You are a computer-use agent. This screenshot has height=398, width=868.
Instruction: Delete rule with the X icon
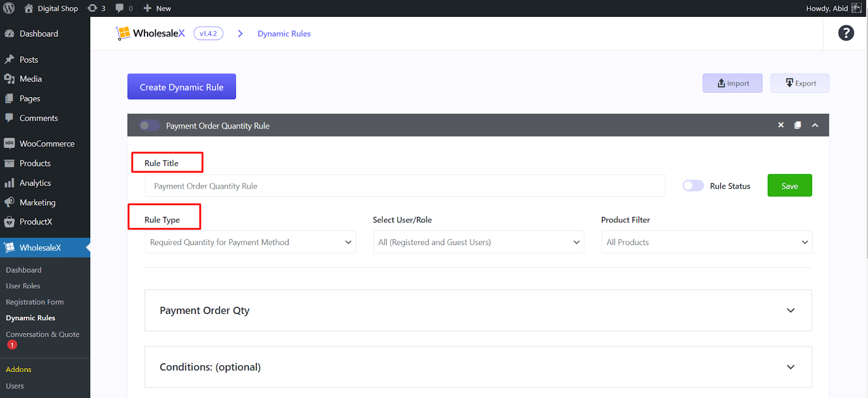[x=781, y=125]
